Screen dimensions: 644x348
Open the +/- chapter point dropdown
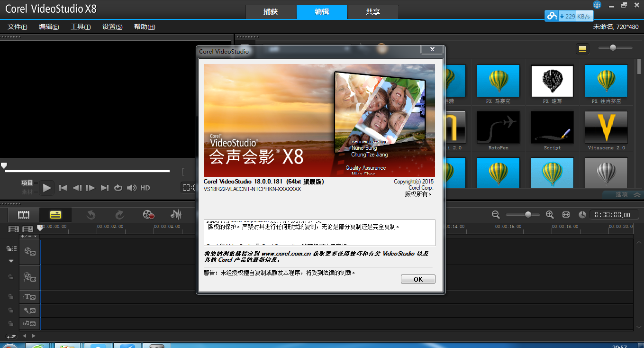pyautogui.click(x=29, y=236)
